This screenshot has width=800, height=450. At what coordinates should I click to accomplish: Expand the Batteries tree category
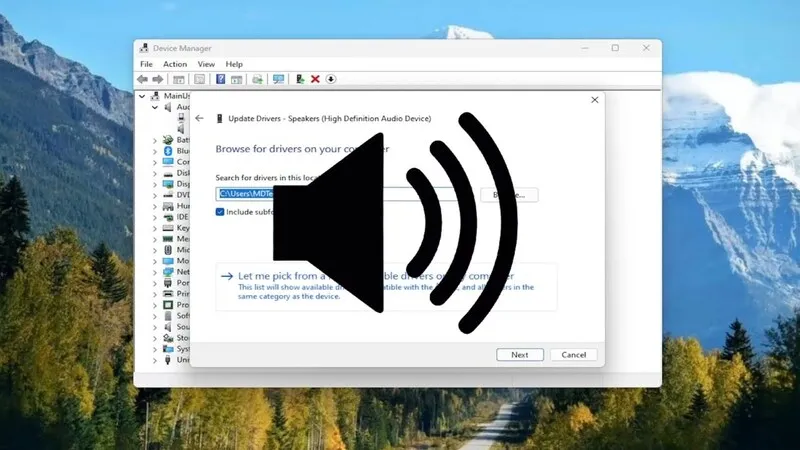(x=155, y=140)
